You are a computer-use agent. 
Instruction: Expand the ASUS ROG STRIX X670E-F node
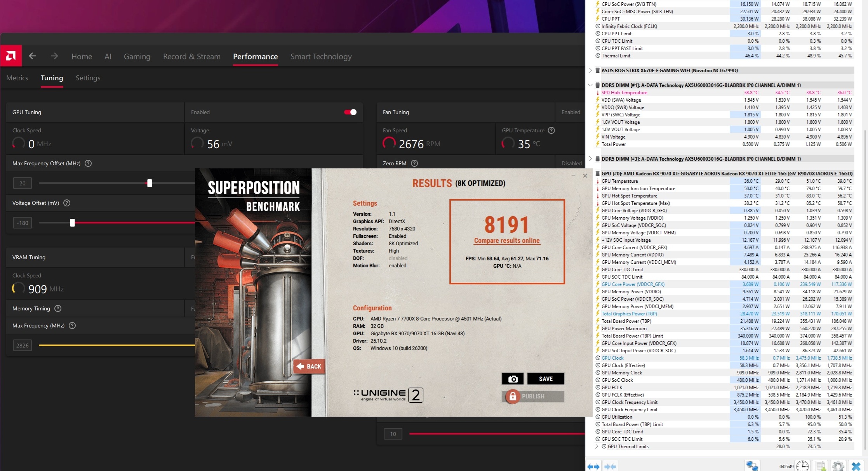click(590, 70)
